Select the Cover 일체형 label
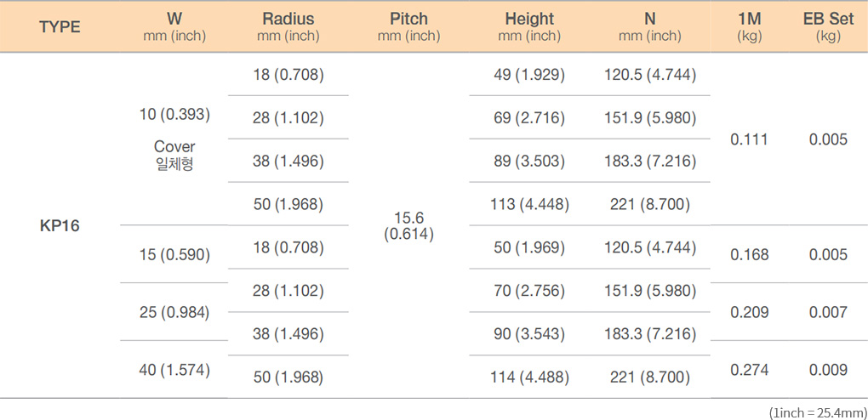 click(x=174, y=156)
